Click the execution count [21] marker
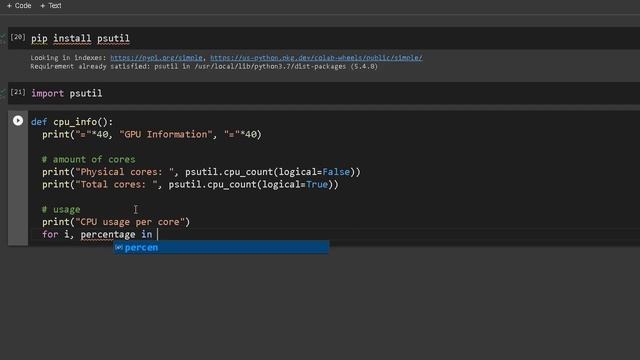The height and width of the screenshot is (360, 640). tap(18, 92)
